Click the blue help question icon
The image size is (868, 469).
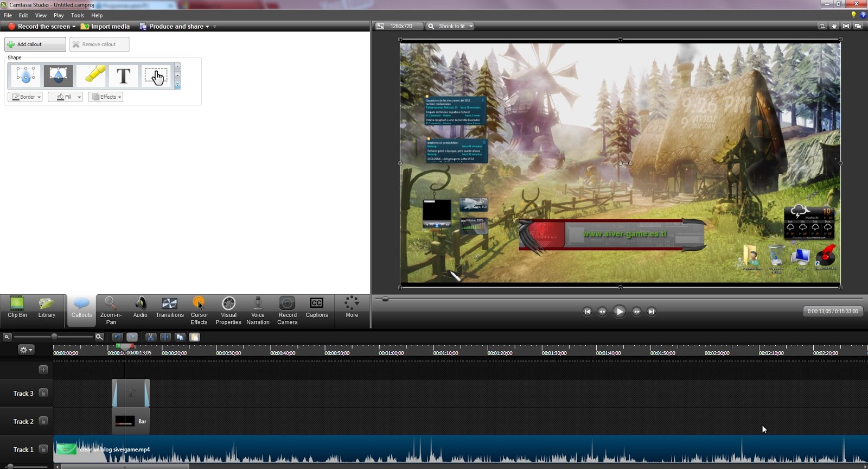pos(863,15)
